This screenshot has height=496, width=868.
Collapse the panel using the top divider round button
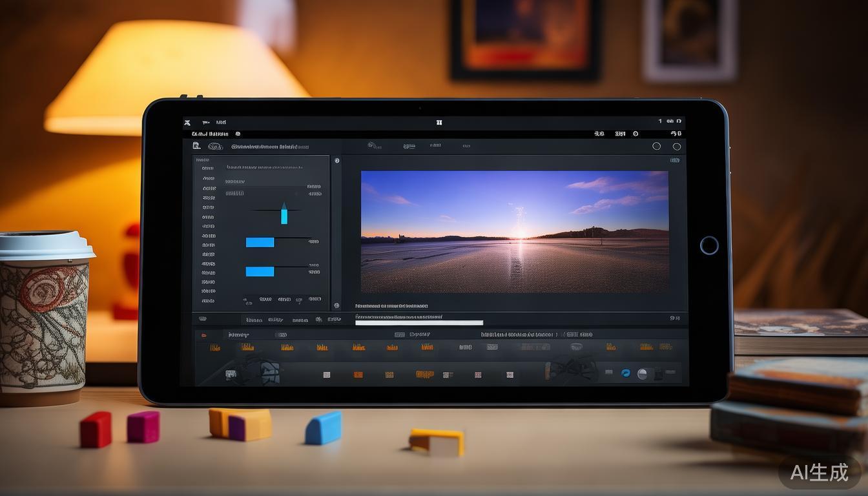tap(336, 161)
